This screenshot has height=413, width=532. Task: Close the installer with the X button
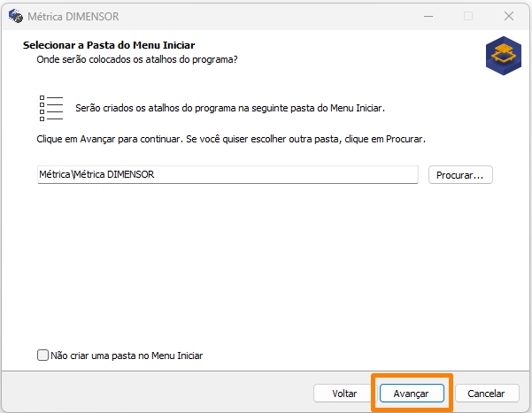[509, 16]
